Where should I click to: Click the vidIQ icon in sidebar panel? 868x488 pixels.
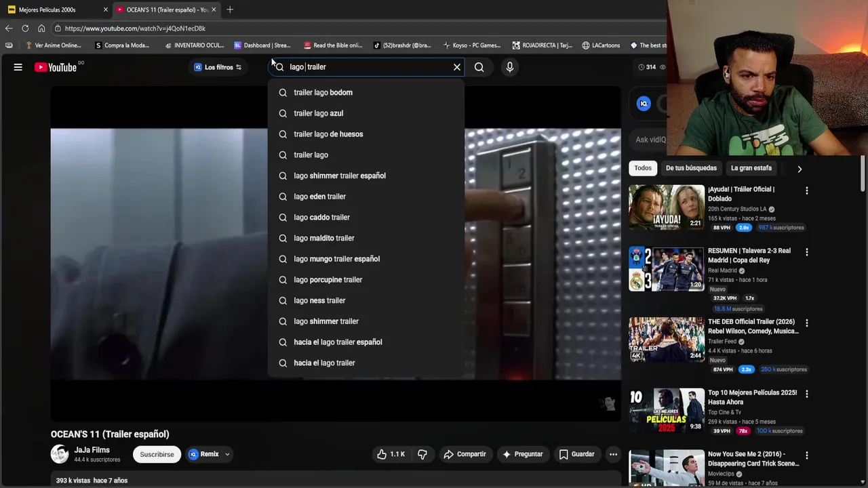point(644,104)
